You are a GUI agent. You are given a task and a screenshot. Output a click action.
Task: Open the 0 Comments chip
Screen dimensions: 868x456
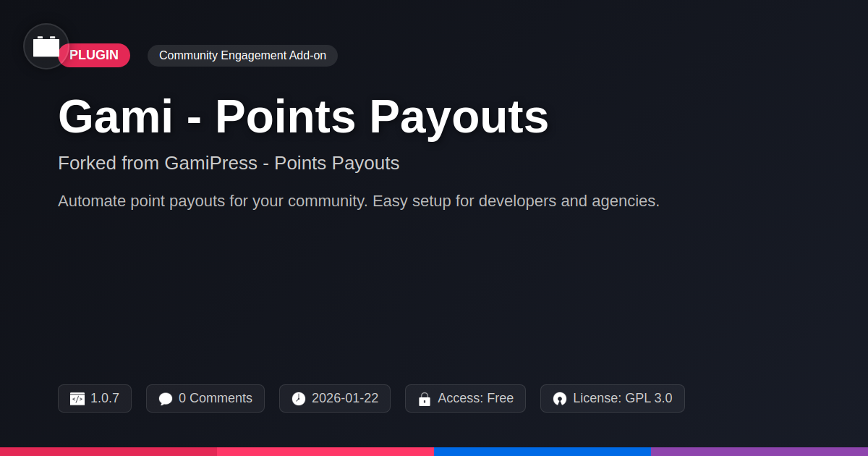pos(205,399)
